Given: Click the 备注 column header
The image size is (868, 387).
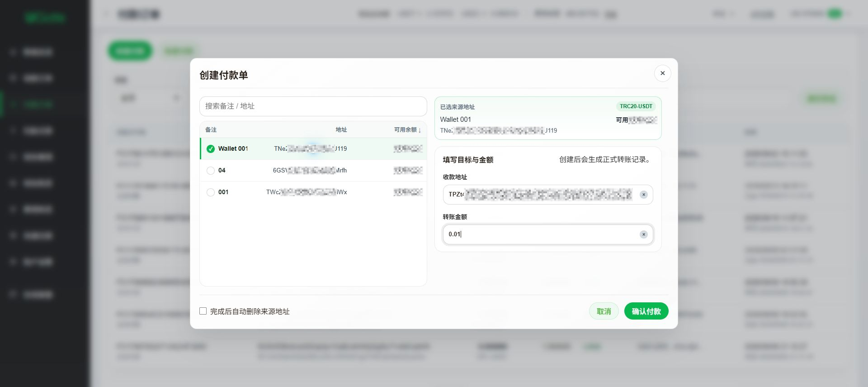Looking at the screenshot, I should click(x=211, y=130).
